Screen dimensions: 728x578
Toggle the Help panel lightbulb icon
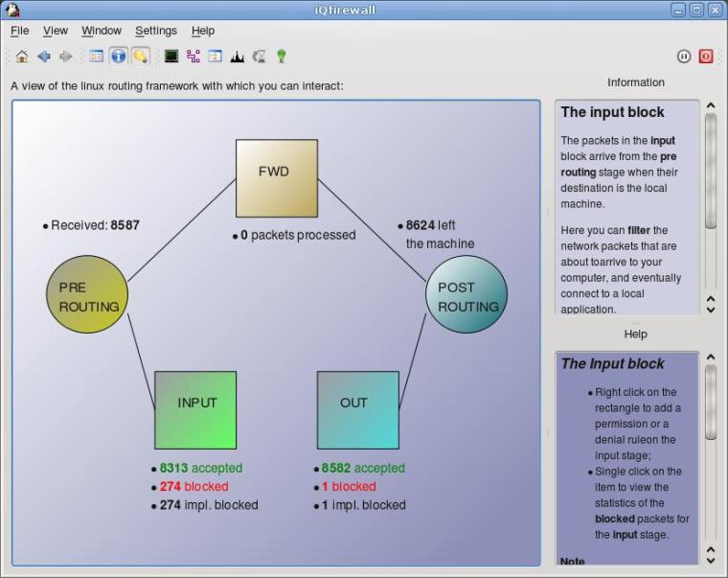(x=140, y=57)
